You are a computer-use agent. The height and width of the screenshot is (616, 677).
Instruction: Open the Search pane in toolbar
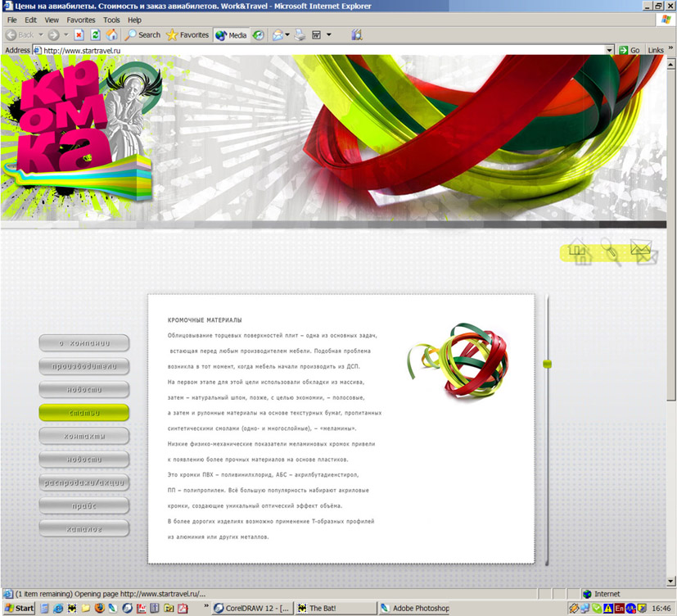[x=142, y=35]
